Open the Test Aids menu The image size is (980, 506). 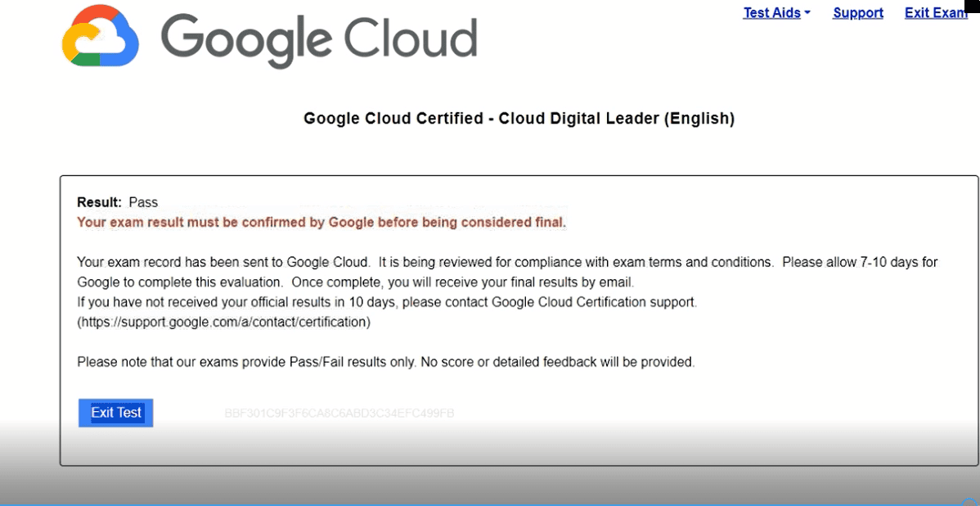(x=771, y=13)
